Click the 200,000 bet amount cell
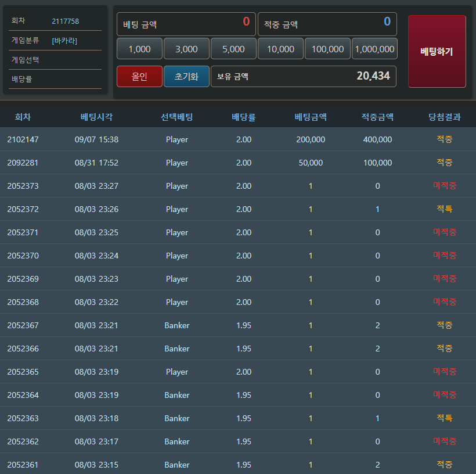This screenshot has height=474, width=476. 311,139
